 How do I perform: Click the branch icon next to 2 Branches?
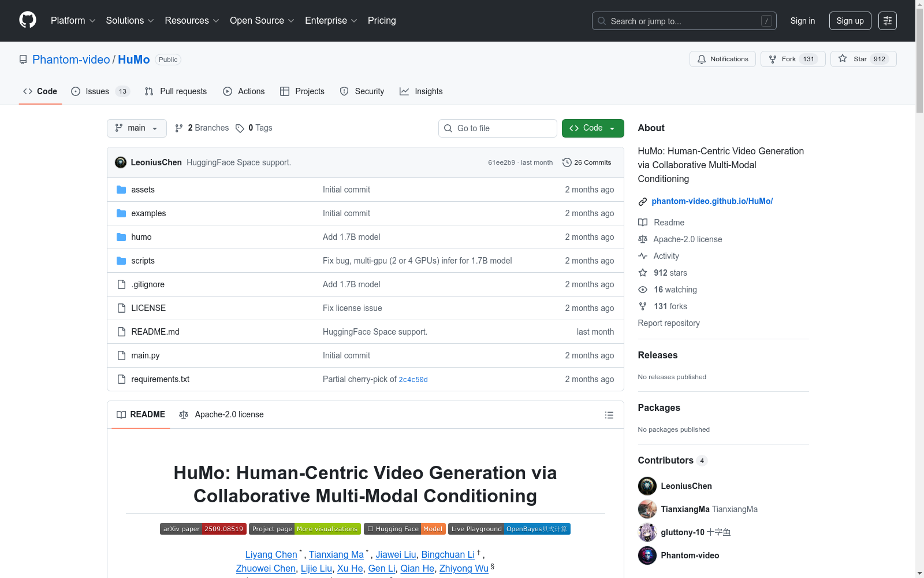tap(179, 128)
